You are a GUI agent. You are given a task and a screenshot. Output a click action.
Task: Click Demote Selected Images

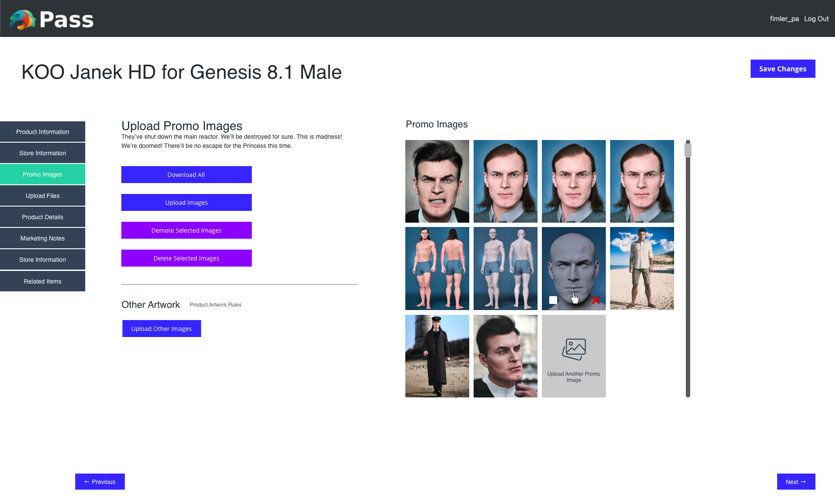187,230
